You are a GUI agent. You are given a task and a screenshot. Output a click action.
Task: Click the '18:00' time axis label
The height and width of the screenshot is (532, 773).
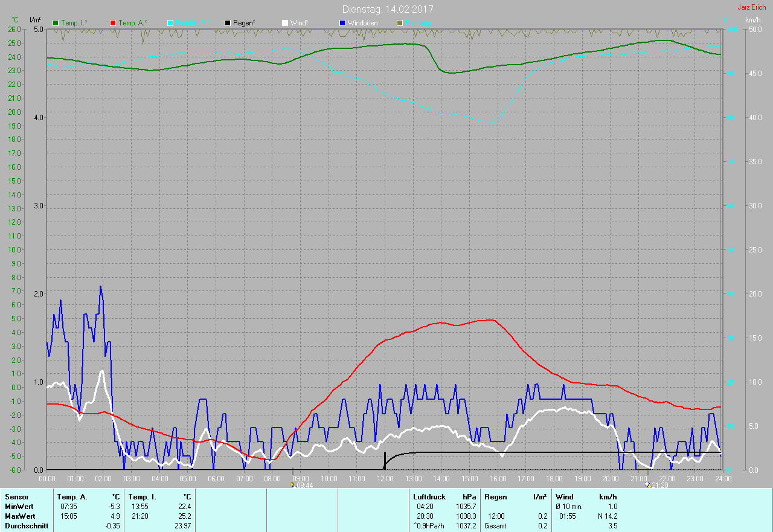554,478
